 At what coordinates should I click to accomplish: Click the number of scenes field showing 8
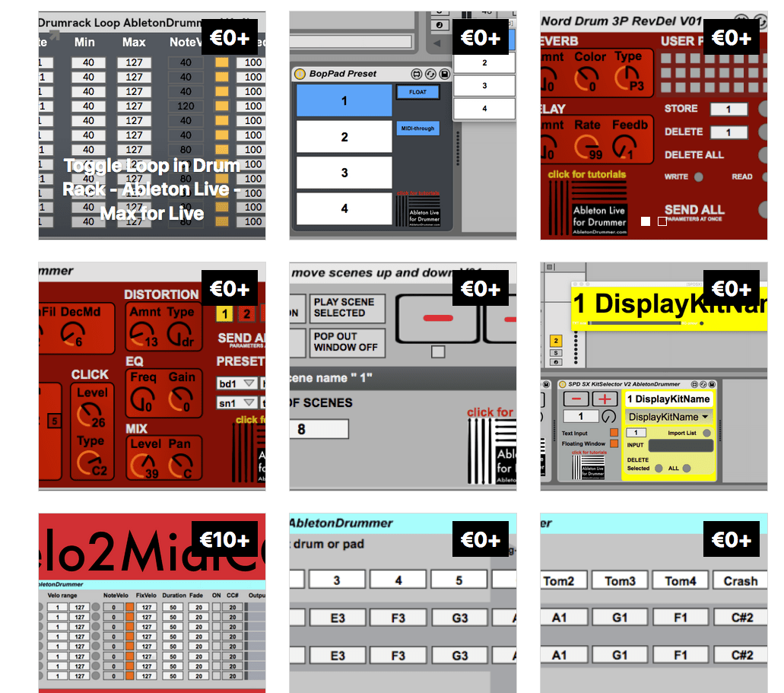(319, 429)
